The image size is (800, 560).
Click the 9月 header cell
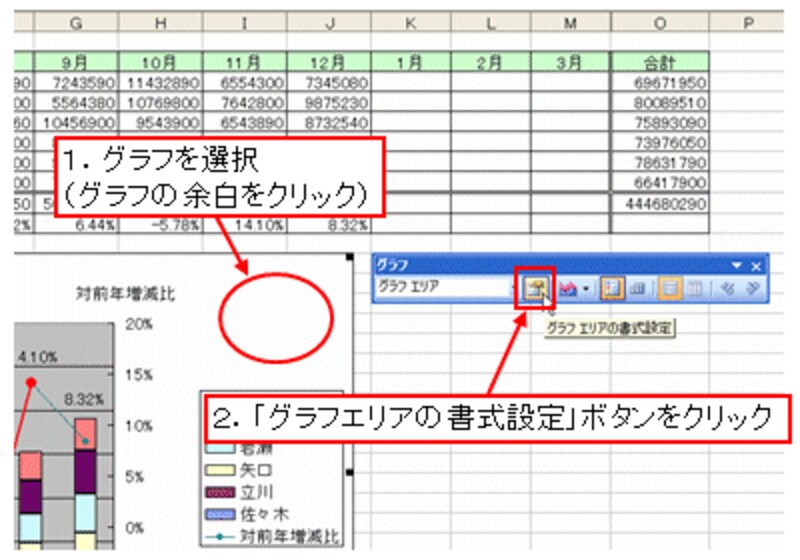click(x=76, y=62)
